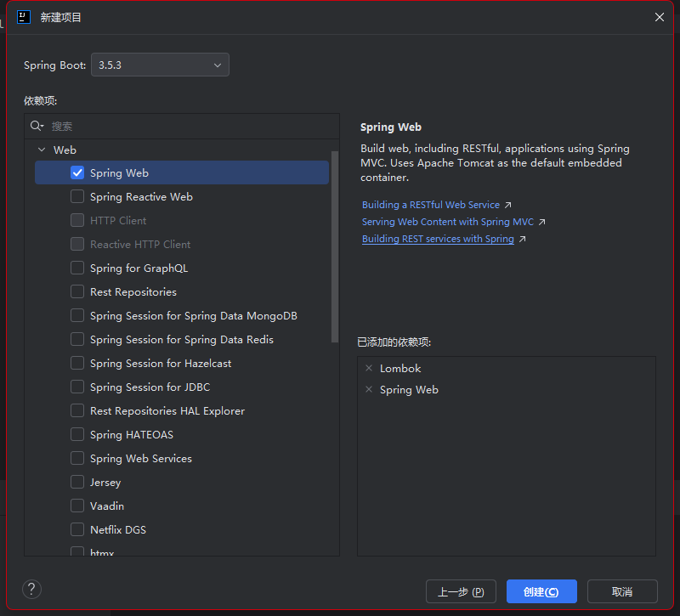
Task: Tick the Spring HATEOAS checkbox
Action: (x=77, y=434)
